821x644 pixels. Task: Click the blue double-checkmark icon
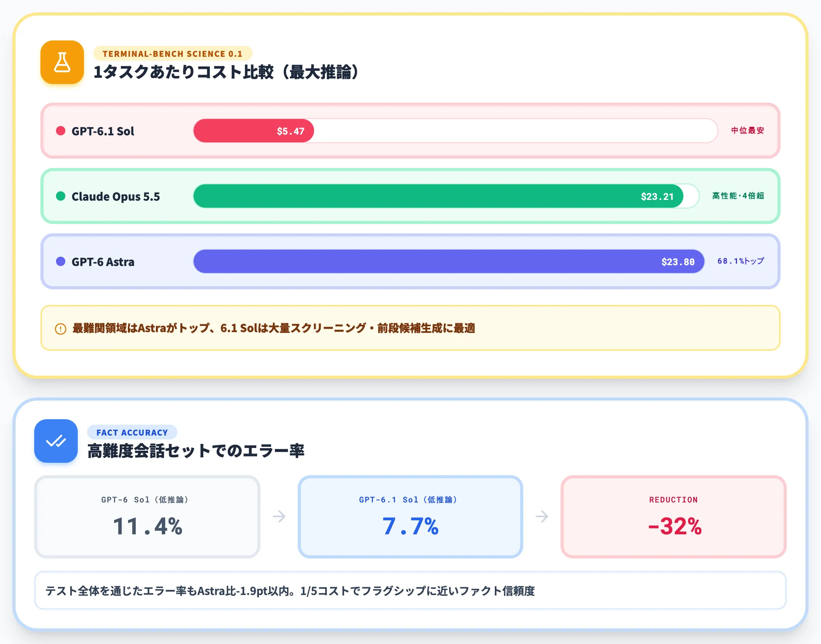(56, 441)
